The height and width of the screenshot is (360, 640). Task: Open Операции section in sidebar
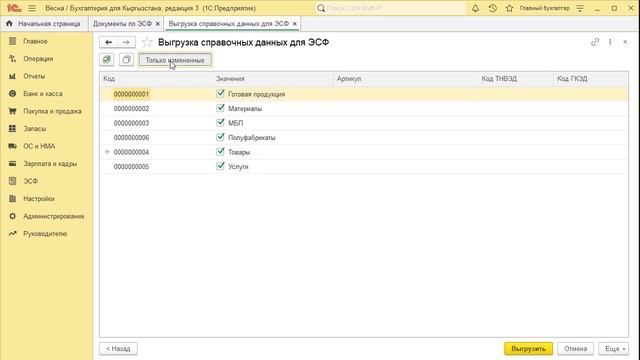(38, 59)
